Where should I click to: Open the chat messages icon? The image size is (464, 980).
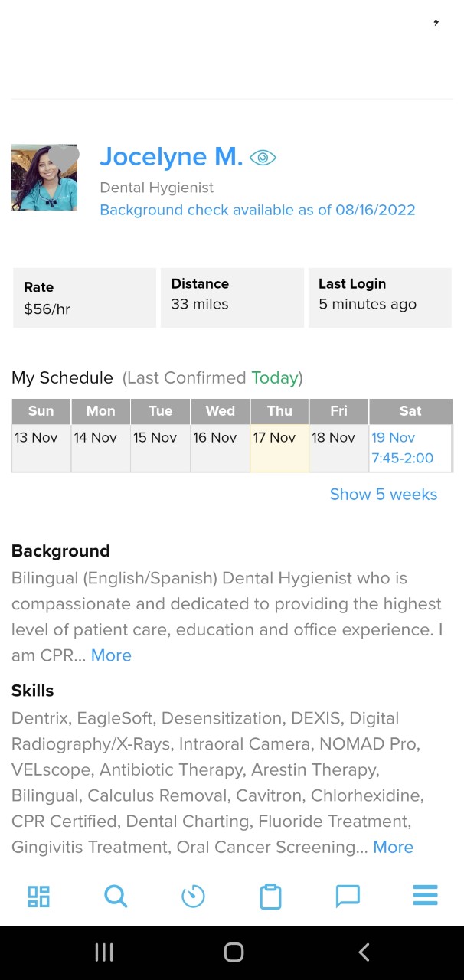coord(348,896)
